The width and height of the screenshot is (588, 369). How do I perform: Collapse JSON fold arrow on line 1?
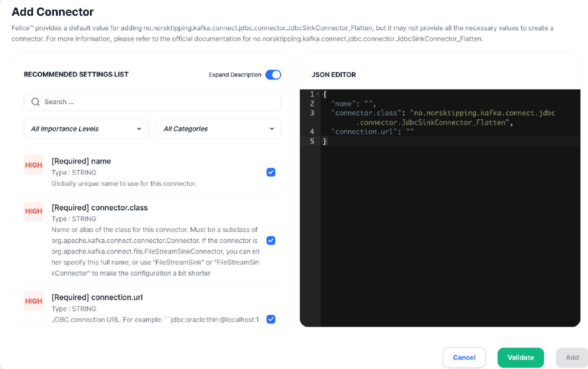(318, 94)
